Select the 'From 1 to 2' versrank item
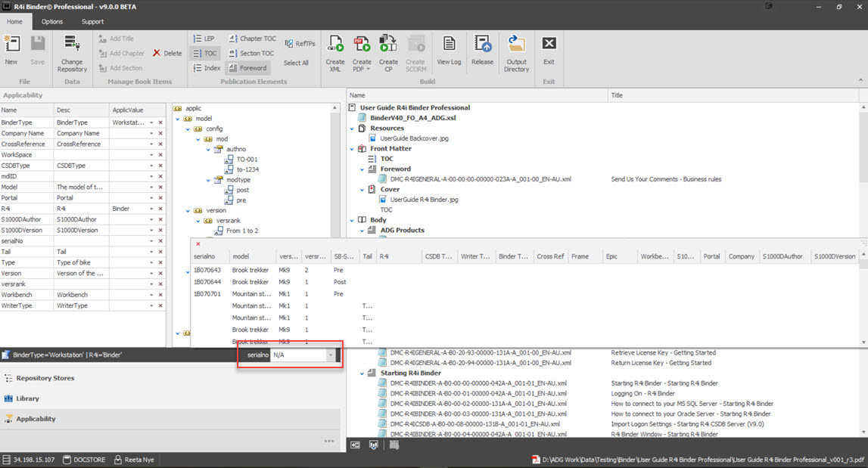The height and width of the screenshot is (468, 868). 242,231
